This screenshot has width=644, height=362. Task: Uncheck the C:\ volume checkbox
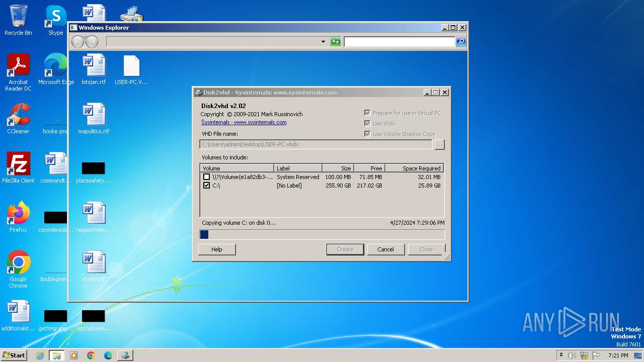[206, 186]
